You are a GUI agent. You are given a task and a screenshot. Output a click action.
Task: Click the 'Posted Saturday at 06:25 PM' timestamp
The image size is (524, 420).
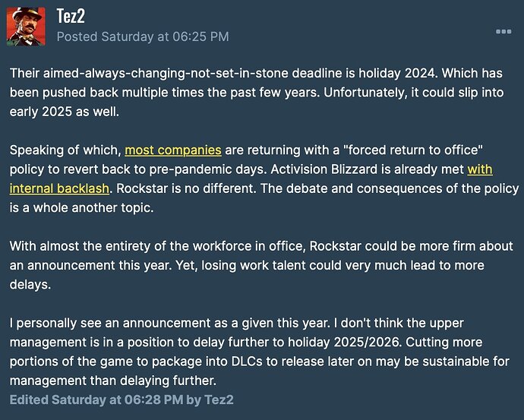tap(142, 36)
